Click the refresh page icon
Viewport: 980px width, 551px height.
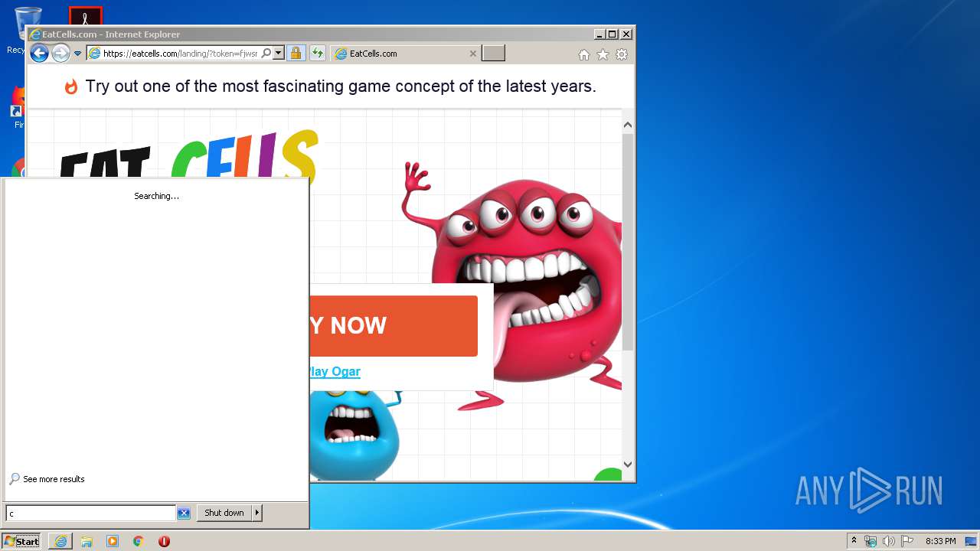click(x=317, y=54)
